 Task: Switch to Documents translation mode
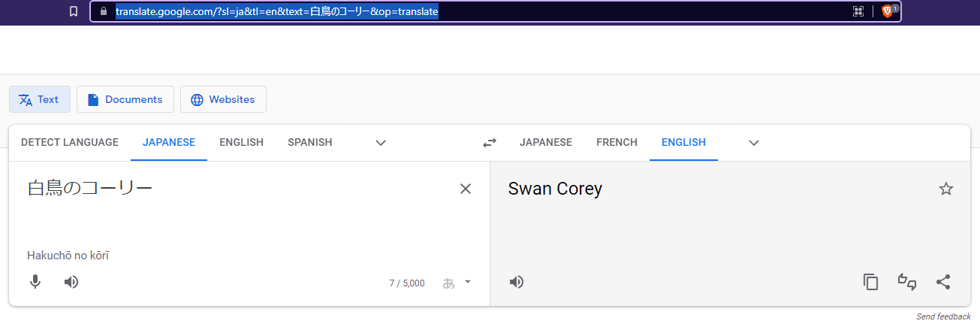[125, 99]
